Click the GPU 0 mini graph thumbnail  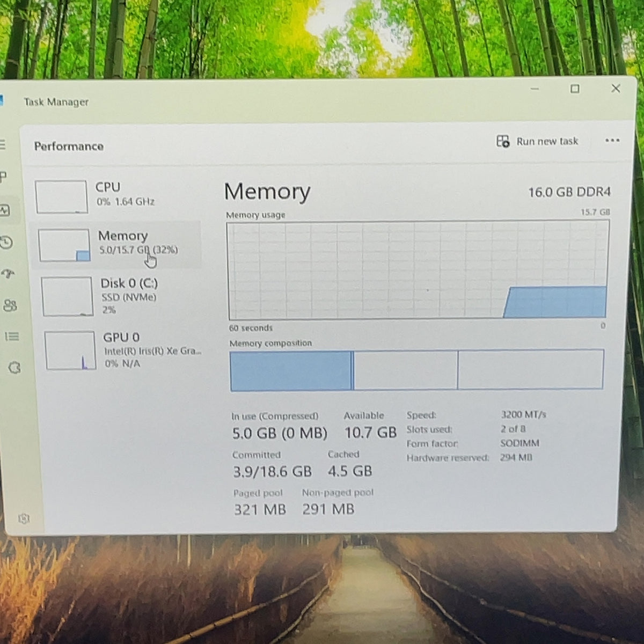(70, 350)
